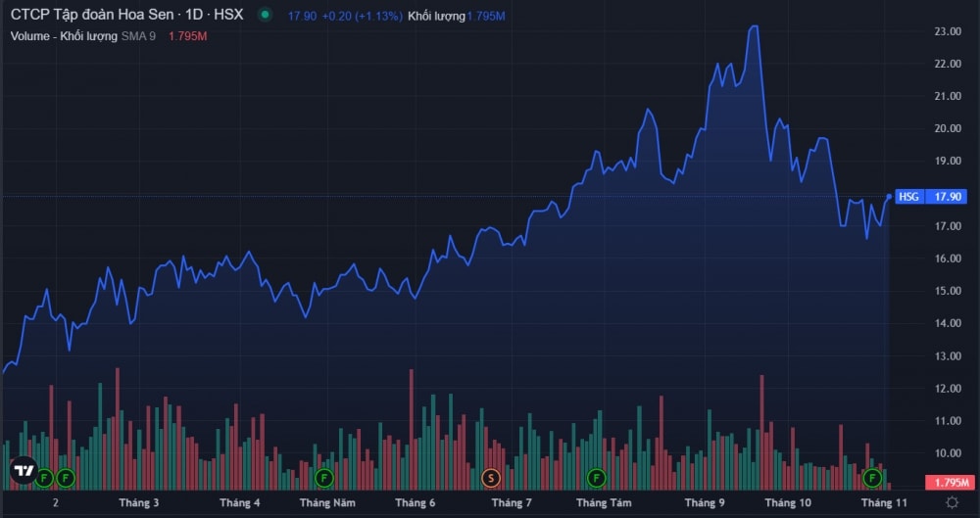
Task: Click the 21.00 price axis label
Action: [948, 96]
